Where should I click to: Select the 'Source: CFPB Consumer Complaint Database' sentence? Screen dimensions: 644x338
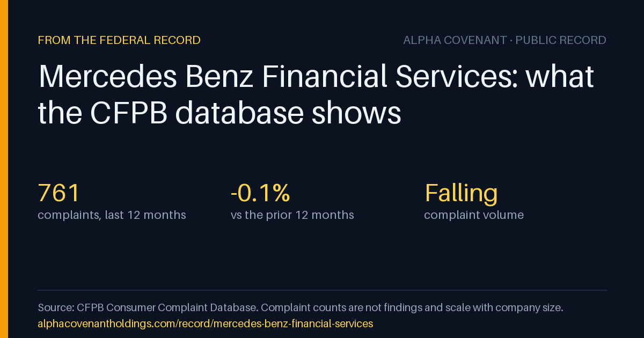148,308
